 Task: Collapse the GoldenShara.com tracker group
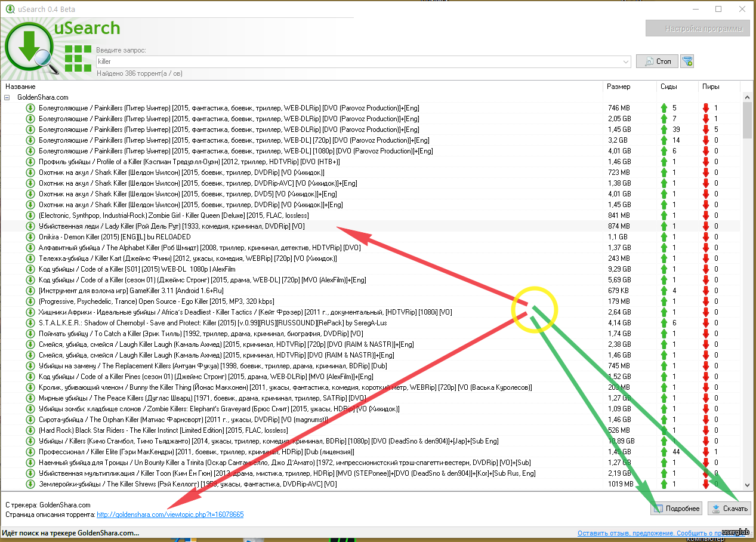tap(7, 97)
